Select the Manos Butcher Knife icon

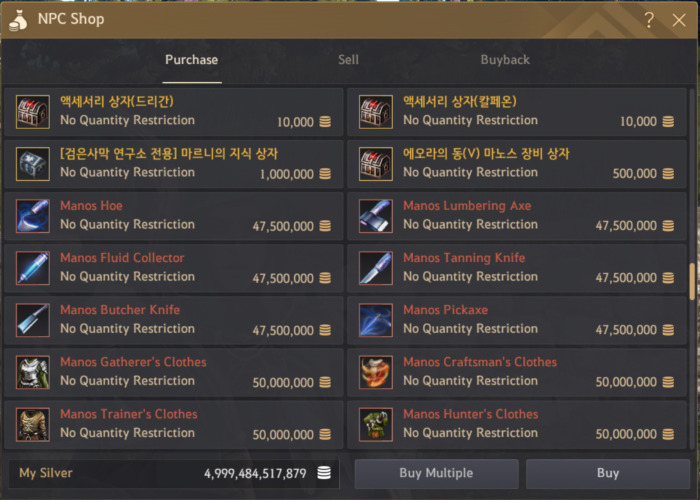point(33,321)
